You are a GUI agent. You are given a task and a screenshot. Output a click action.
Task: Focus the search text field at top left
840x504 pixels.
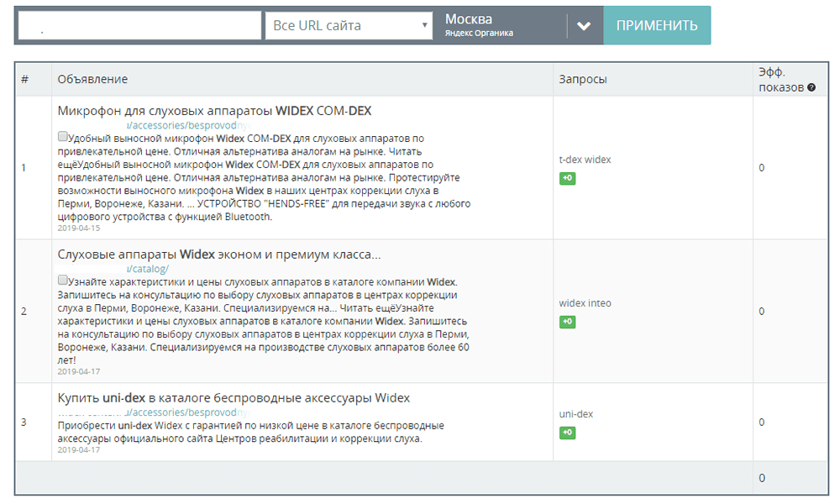[x=139, y=26]
